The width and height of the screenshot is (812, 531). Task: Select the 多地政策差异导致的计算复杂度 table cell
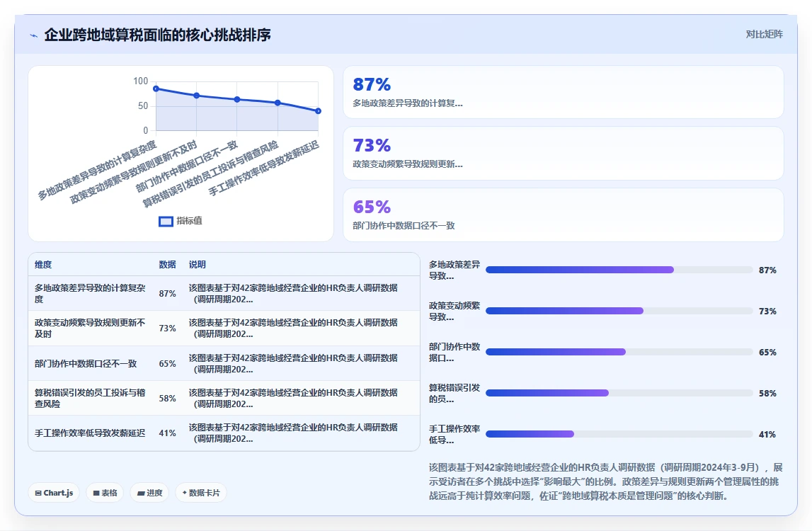[91, 293]
